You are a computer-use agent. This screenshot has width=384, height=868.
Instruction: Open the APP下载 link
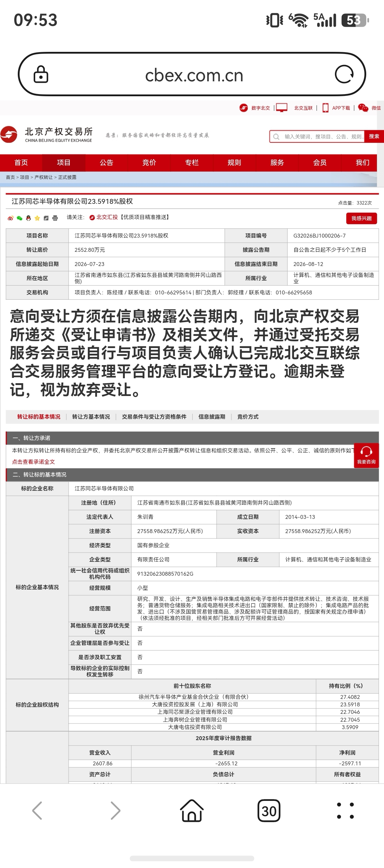pyautogui.click(x=341, y=108)
